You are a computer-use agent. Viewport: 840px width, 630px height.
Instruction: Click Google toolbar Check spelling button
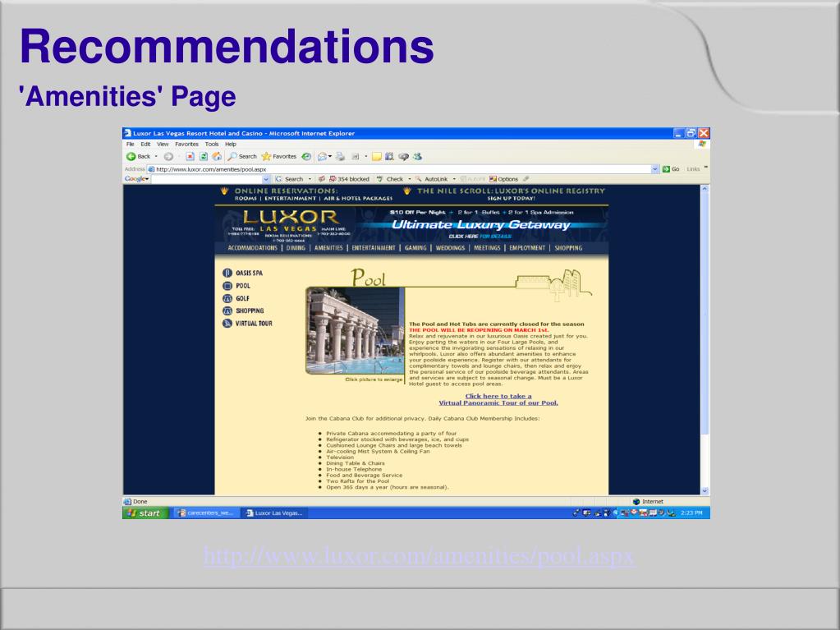click(390, 179)
